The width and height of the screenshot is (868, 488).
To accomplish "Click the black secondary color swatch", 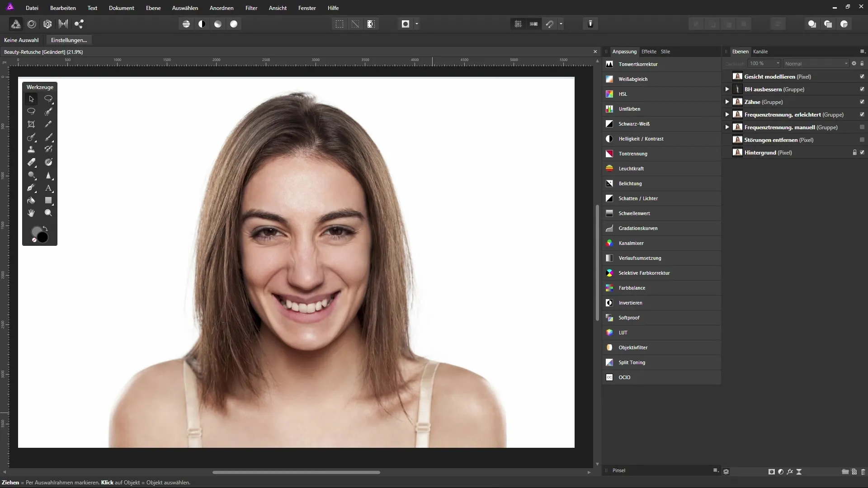I will (43, 238).
